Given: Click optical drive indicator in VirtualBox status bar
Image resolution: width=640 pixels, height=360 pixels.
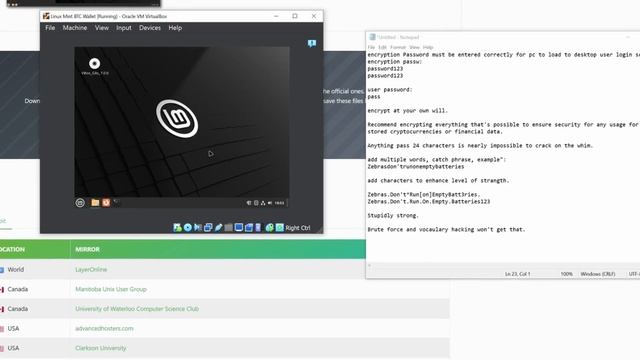Looking at the screenshot, I should pyautogui.click(x=188, y=228).
